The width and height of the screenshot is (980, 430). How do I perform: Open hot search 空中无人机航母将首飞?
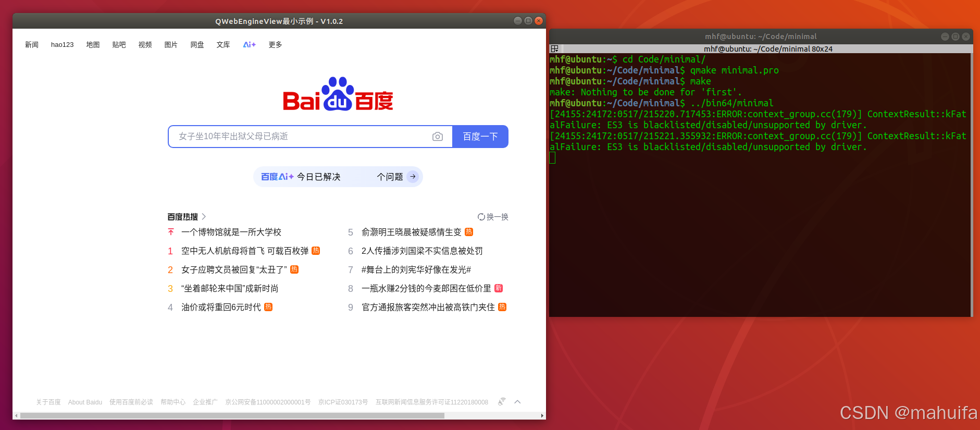(245, 251)
